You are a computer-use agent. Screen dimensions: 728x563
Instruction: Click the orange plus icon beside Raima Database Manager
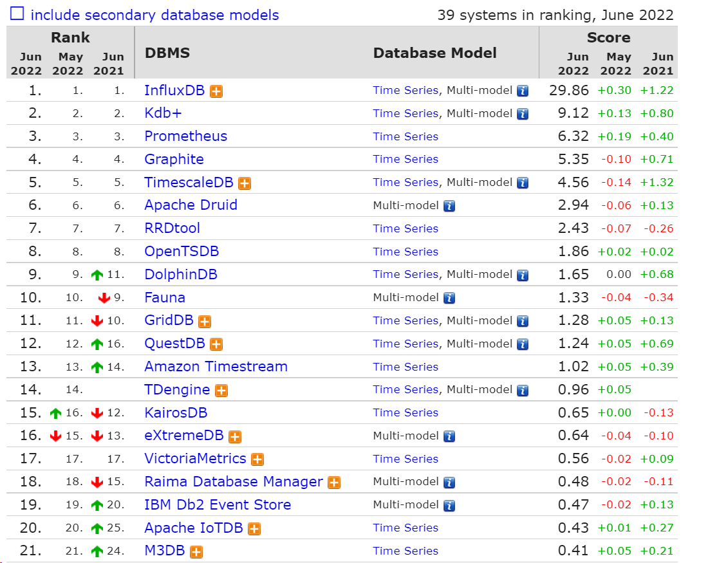334,483
